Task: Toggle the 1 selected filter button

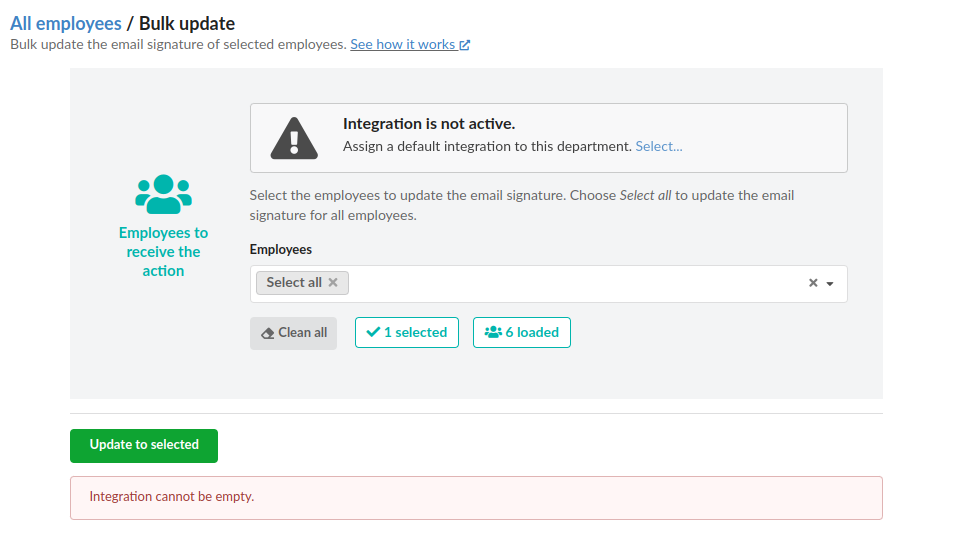Action: point(407,333)
